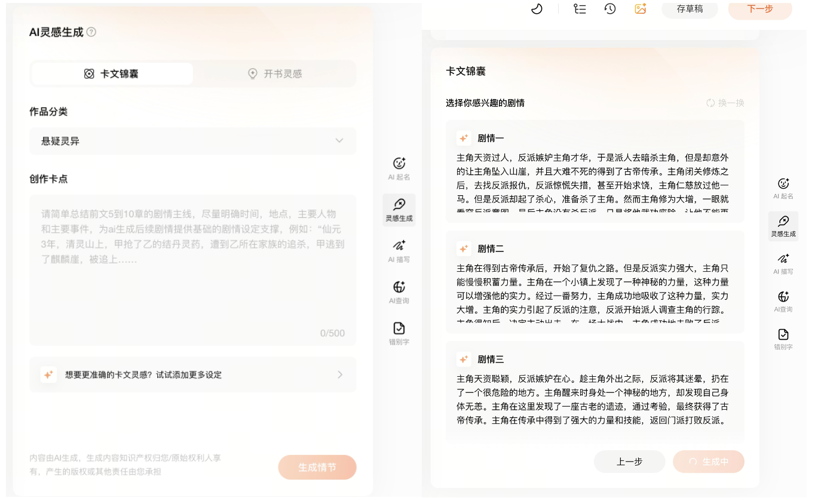Image resolution: width=815 pixels, height=504 pixels.
Task: Click 创作卡点 text input area
Action: tap(192, 269)
